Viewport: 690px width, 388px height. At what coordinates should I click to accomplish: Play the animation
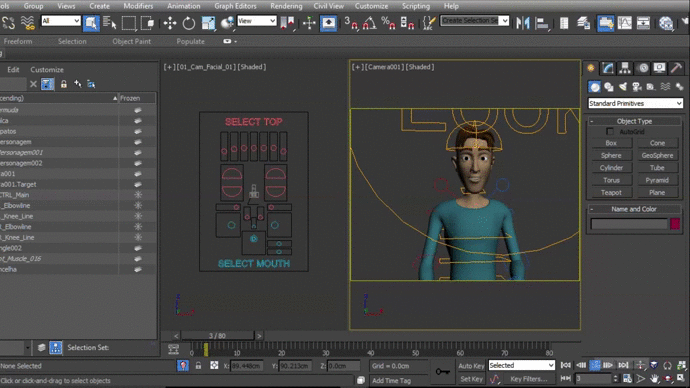595,365
